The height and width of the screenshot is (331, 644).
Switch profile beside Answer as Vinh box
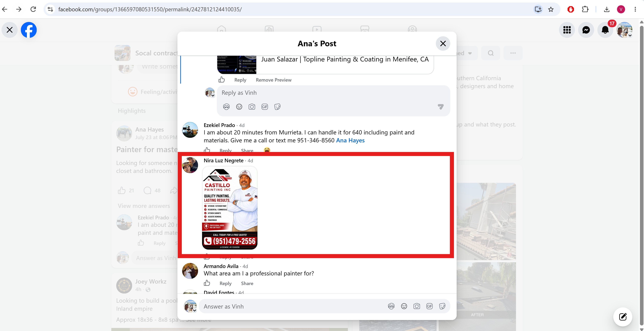[x=190, y=306]
